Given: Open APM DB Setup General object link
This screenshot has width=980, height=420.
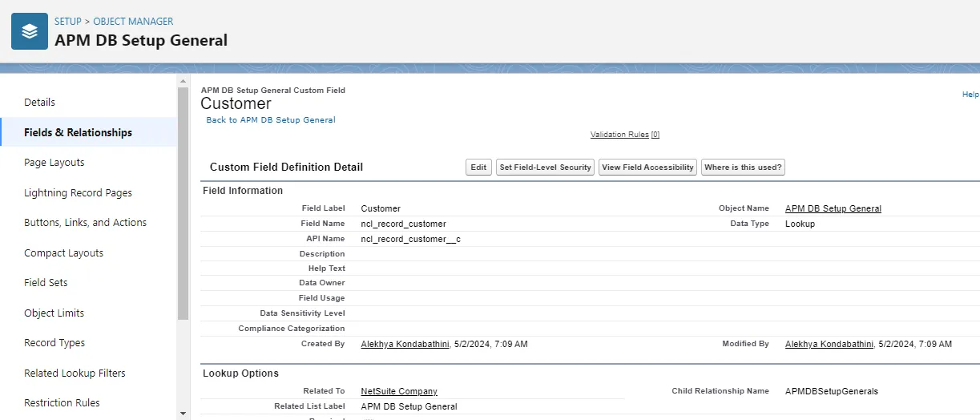Looking at the screenshot, I should tap(833, 208).
